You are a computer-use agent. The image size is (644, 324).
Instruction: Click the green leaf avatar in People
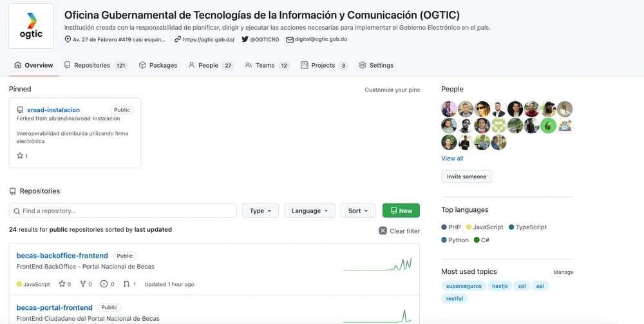pos(548,126)
